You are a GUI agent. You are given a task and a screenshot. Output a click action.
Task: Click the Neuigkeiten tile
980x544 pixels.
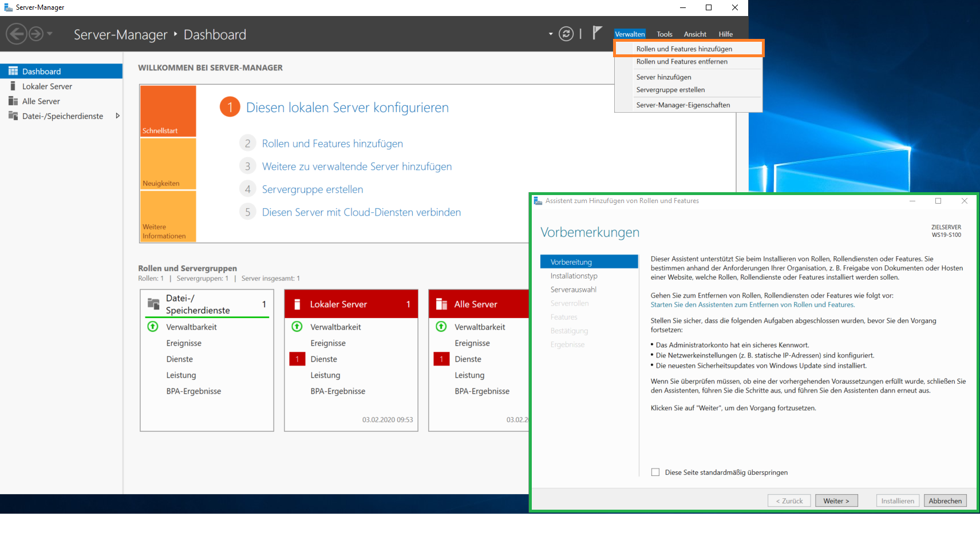[168, 164]
